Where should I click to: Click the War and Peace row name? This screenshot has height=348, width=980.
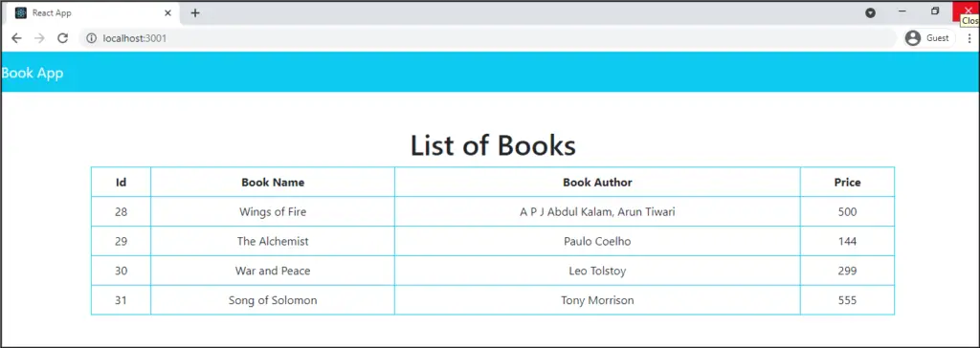pyautogui.click(x=273, y=271)
